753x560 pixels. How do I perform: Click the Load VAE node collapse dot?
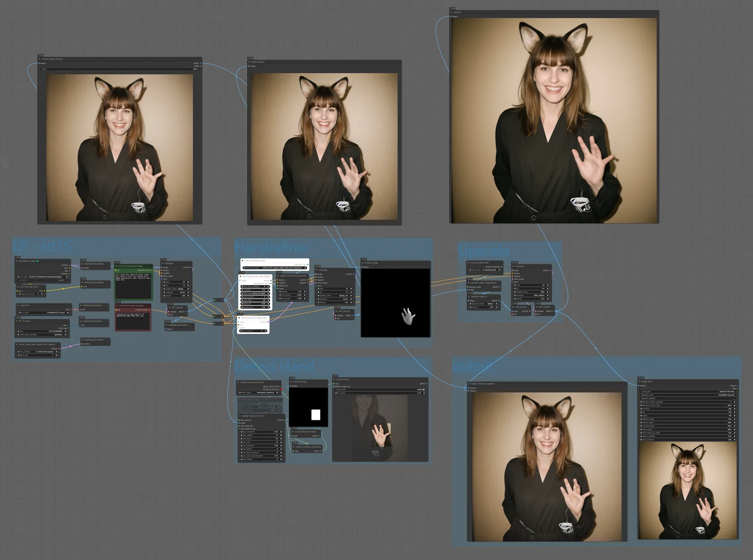[18, 305]
